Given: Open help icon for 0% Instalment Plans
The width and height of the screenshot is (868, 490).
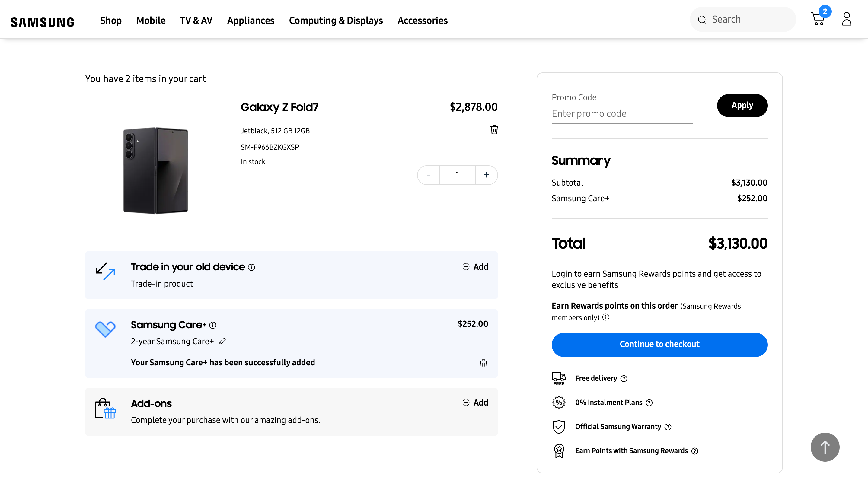Looking at the screenshot, I should [x=649, y=403].
